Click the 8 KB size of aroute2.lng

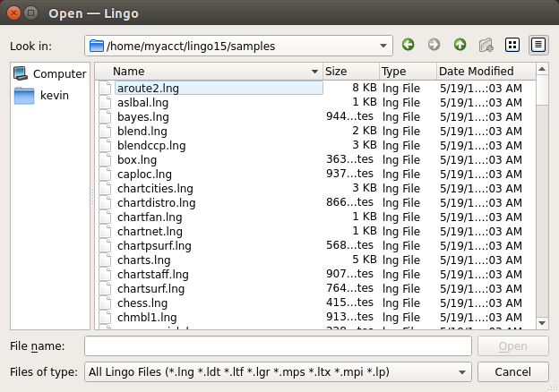(365, 88)
